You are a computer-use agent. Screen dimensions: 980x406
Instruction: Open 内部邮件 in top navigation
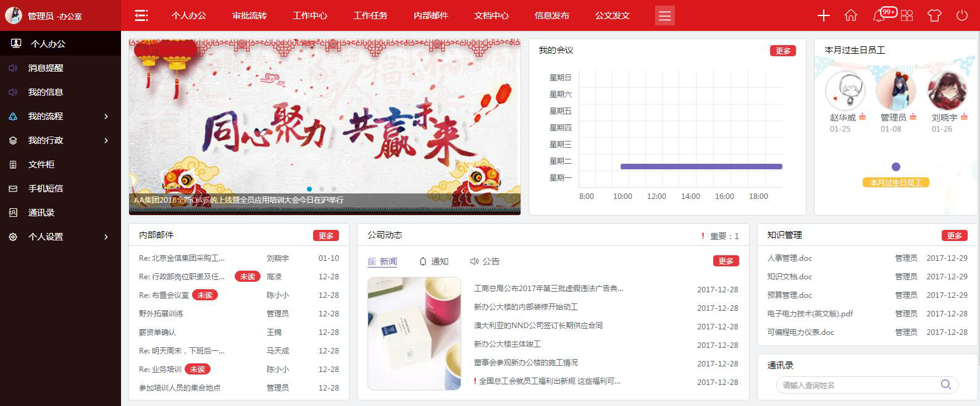pos(431,15)
